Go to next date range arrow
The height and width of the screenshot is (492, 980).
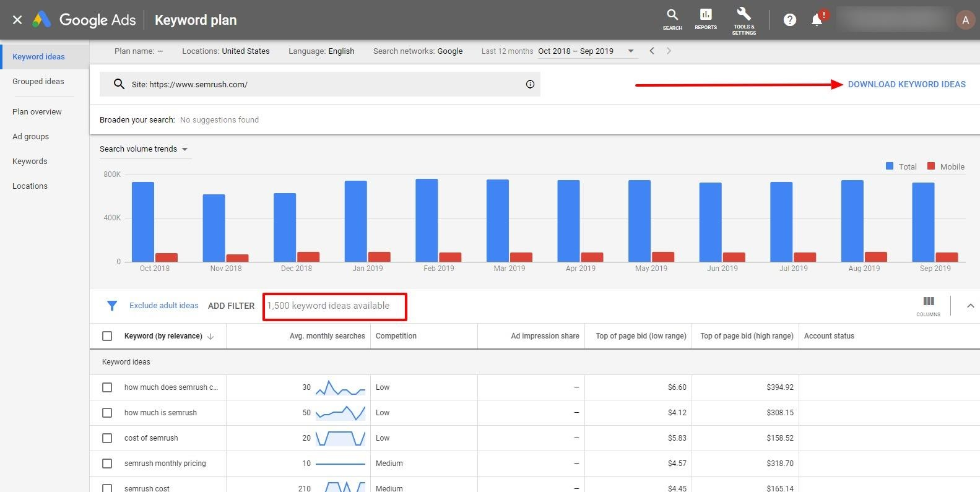click(669, 51)
